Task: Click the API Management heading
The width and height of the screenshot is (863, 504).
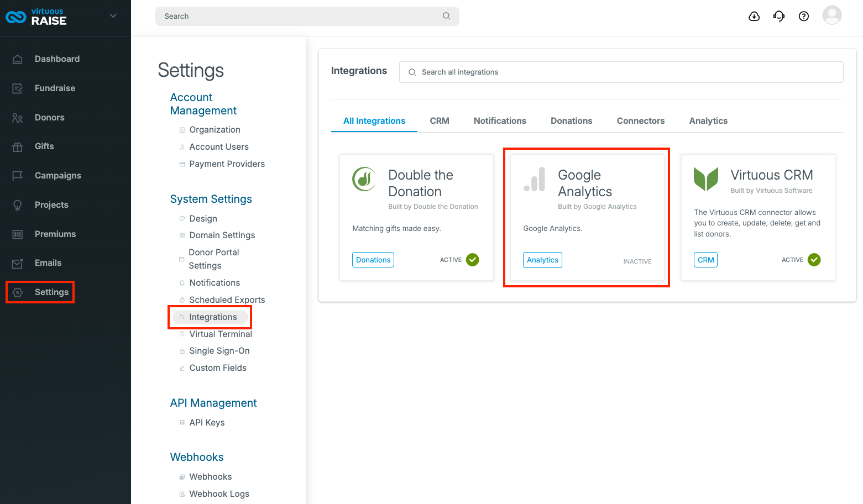Action: click(x=213, y=403)
